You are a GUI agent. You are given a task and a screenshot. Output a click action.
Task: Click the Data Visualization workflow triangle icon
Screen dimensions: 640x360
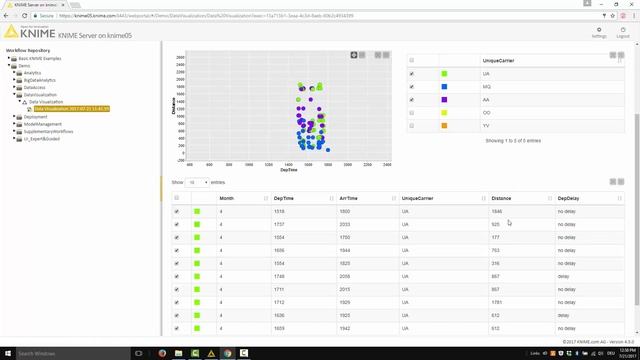(24, 102)
